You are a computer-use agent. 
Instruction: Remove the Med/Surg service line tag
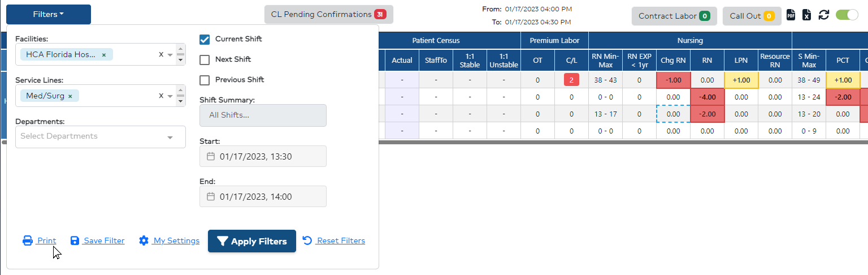click(70, 96)
